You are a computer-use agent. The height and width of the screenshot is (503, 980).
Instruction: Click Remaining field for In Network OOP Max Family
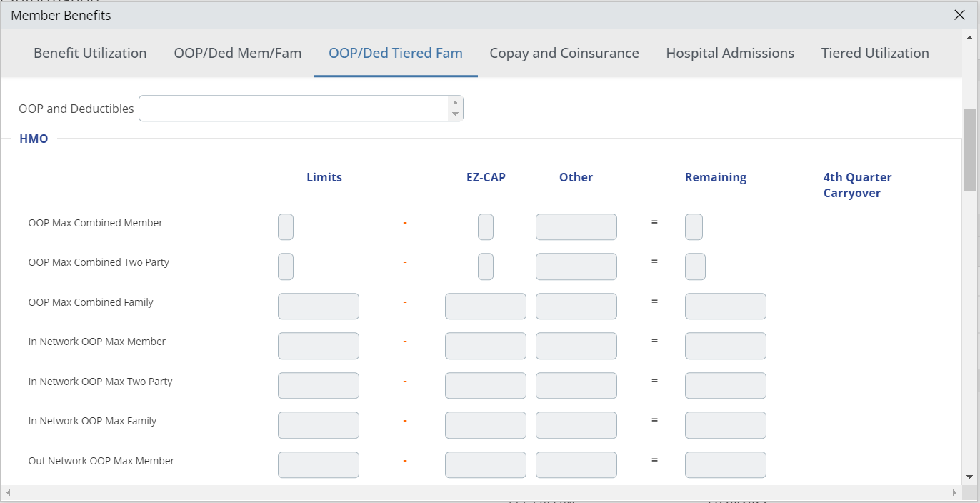(x=725, y=425)
